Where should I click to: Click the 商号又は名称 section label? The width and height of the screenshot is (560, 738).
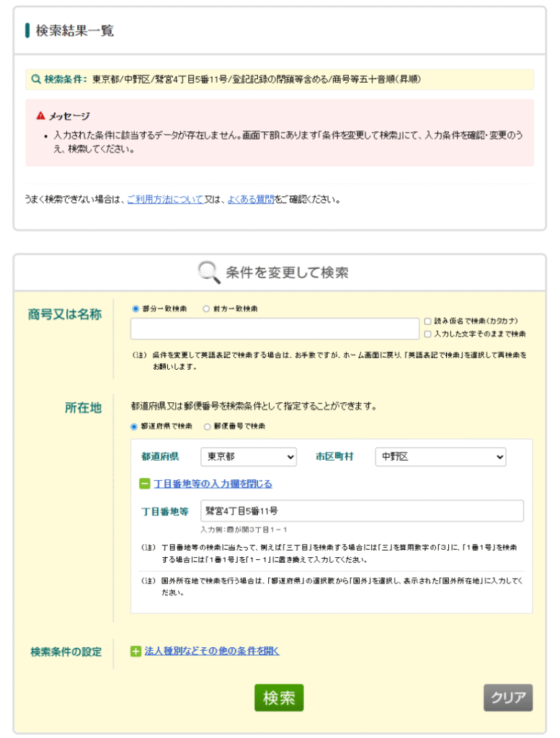[65, 314]
